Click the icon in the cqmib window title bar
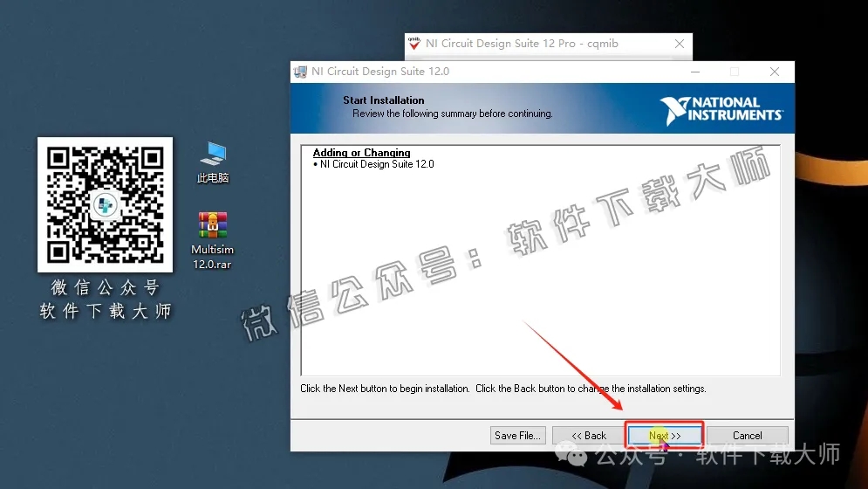Image resolution: width=868 pixels, height=489 pixels. [x=414, y=44]
